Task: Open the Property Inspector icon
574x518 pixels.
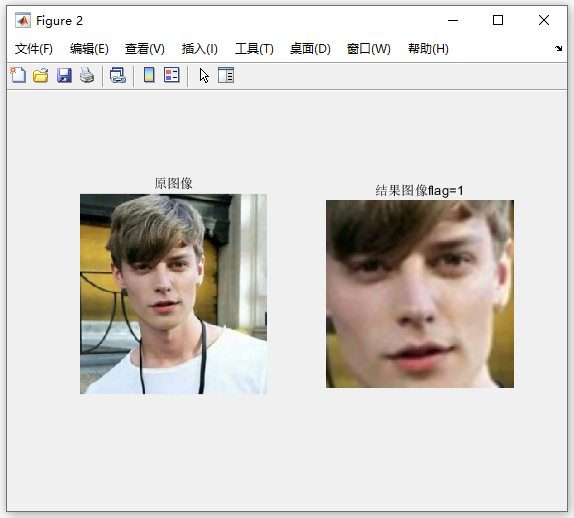Action: click(x=226, y=75)
